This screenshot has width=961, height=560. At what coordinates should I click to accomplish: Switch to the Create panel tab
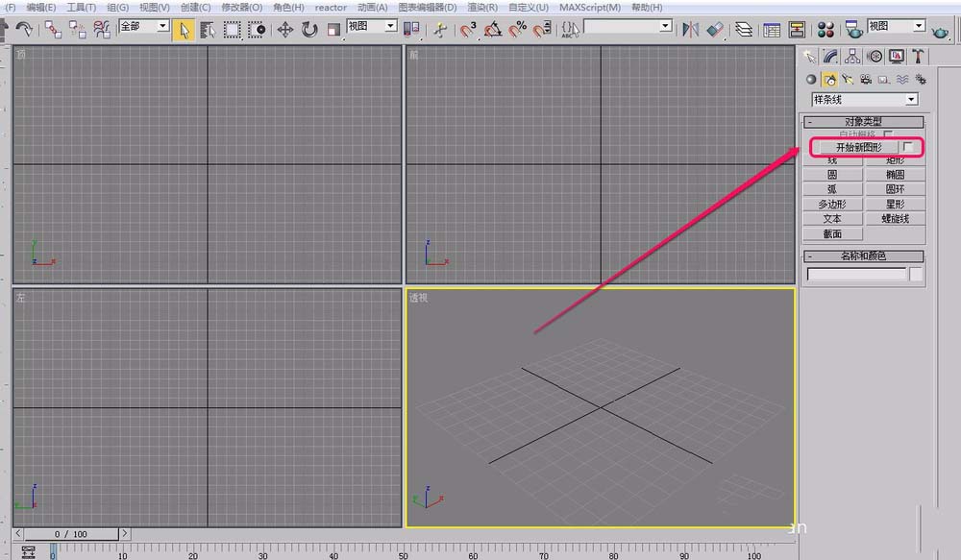click(809, 57)
